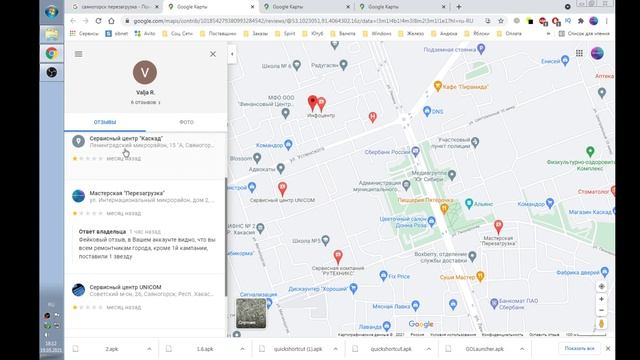Expand options for GOLauncher.apk download
This screenshot has height=360, width=640.
(522, 349)
